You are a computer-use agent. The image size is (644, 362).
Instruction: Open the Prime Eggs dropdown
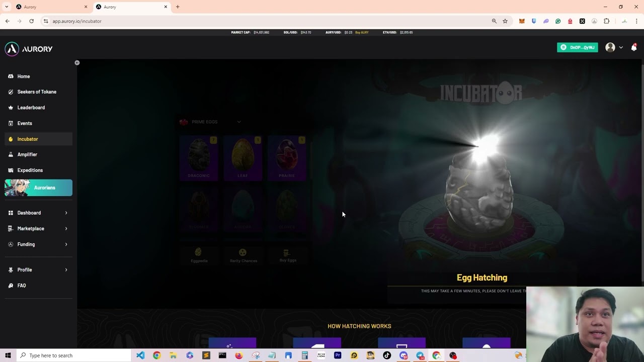210,122
